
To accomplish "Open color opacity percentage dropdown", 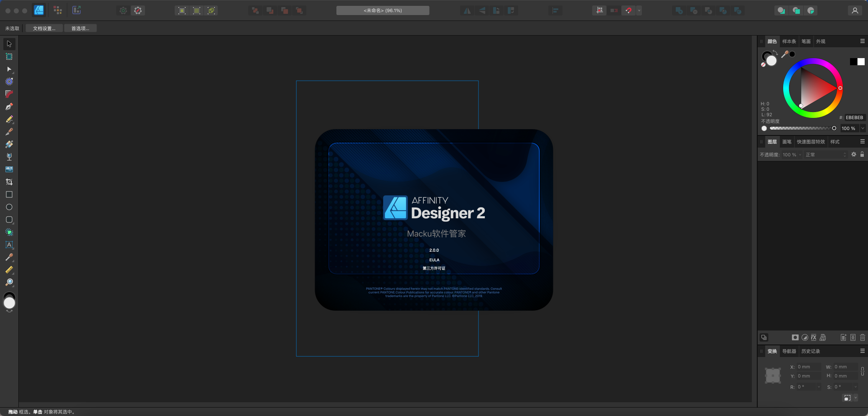I will pyautogui.click(x=863, y=128).
